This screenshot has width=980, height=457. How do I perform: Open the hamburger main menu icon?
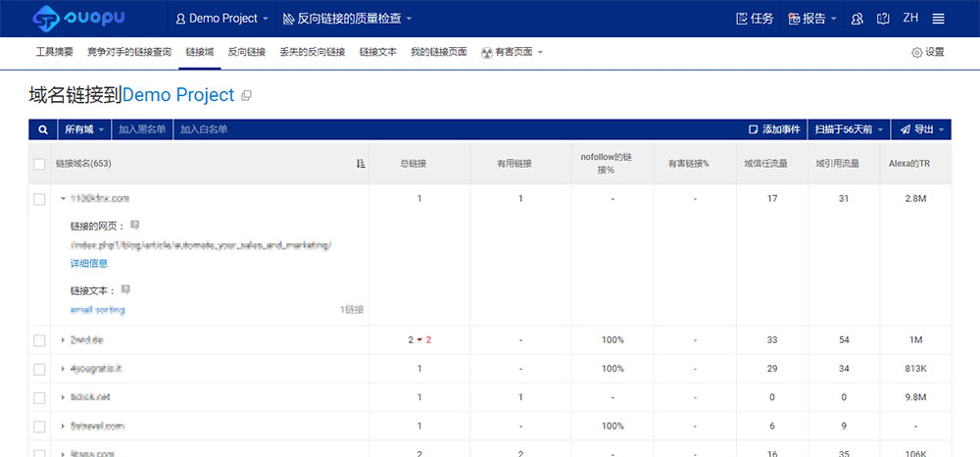(938, 19)
